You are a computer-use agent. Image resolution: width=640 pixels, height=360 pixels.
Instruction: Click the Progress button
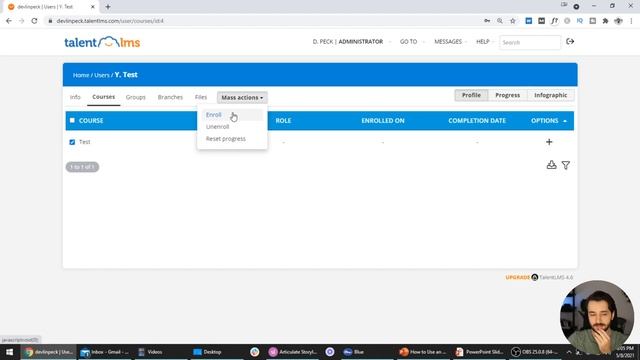pos(508,95)
